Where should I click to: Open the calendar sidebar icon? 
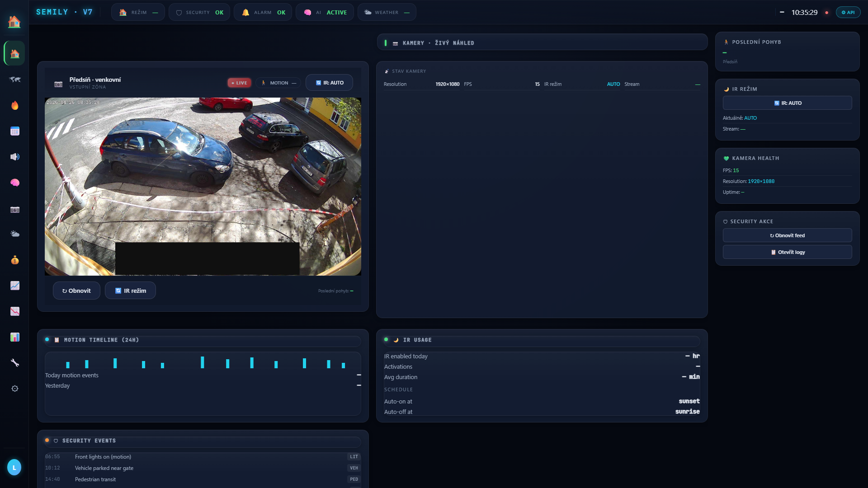pos(14,131)
